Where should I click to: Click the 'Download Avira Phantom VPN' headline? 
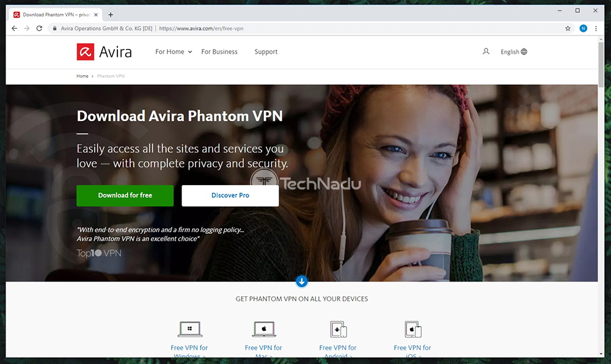[x=180, y=116]
